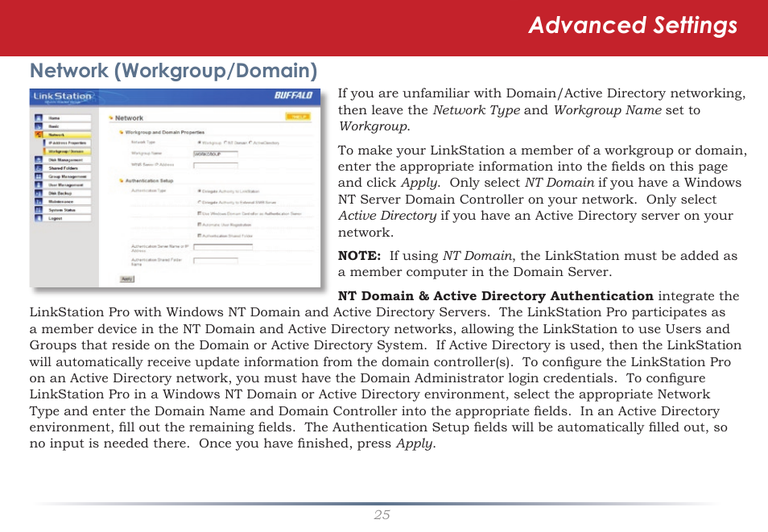Click the page number 25
Image resolution: width=768 pixels, height=532 pixels.
tap(382, 515)
